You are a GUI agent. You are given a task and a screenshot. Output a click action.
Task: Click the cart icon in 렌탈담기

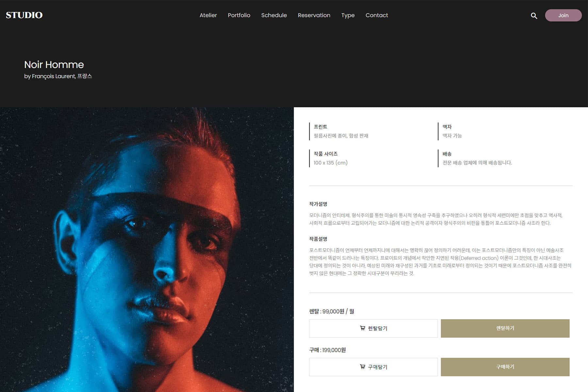coord(362,328)
